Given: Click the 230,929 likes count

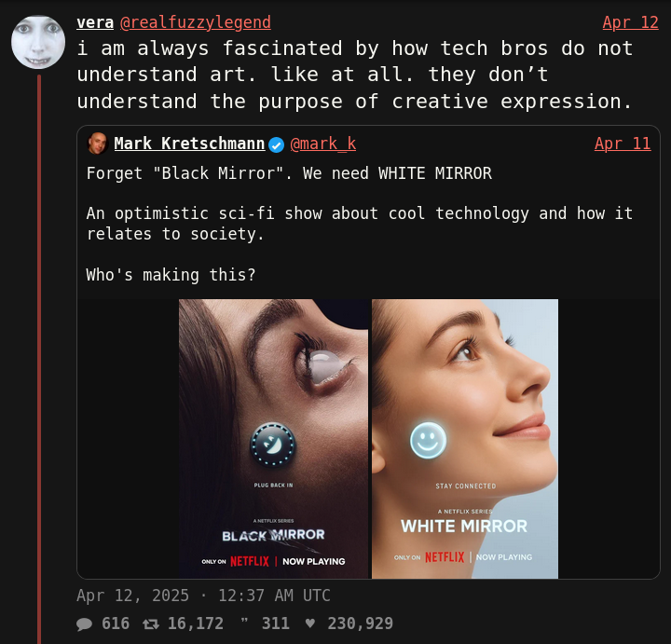Looking at the screenshot, I should [360, 623].
